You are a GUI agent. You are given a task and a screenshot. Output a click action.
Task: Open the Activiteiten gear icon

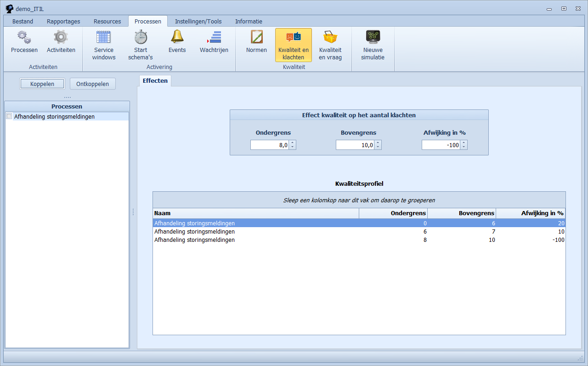coord(61,37)
